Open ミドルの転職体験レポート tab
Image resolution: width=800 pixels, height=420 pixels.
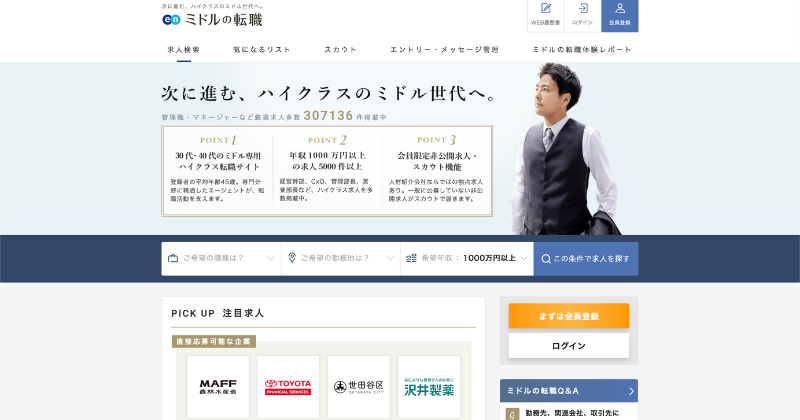click(582, 50)
